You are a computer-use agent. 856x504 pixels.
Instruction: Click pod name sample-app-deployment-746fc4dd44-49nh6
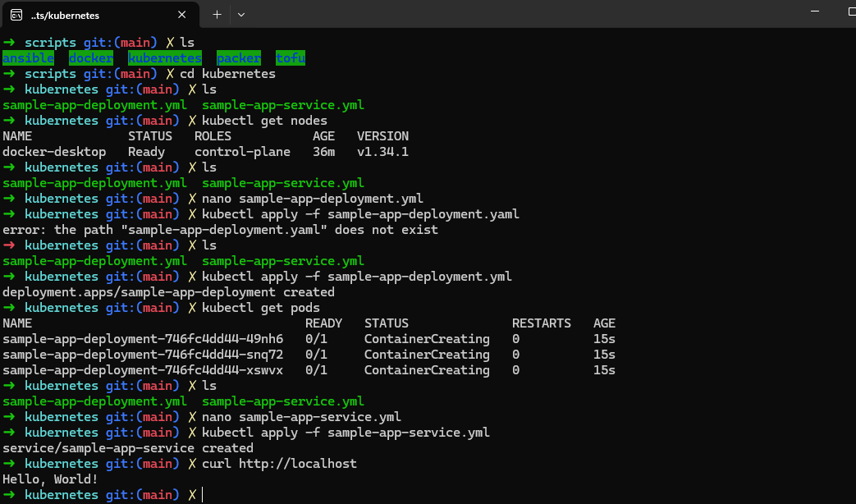tap(140, 338)
